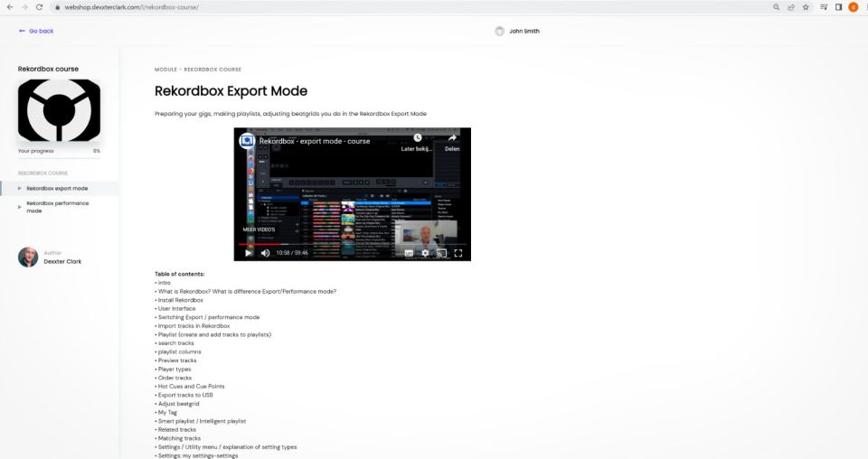Click triangle beside Rekordbox export mode

(x=20, y=189)
